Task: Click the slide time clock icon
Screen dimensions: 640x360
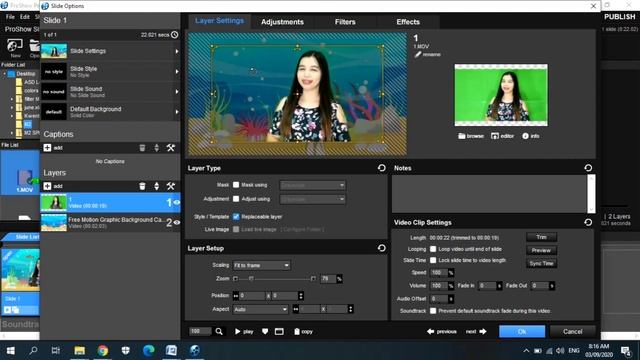Action: point(175,35)
